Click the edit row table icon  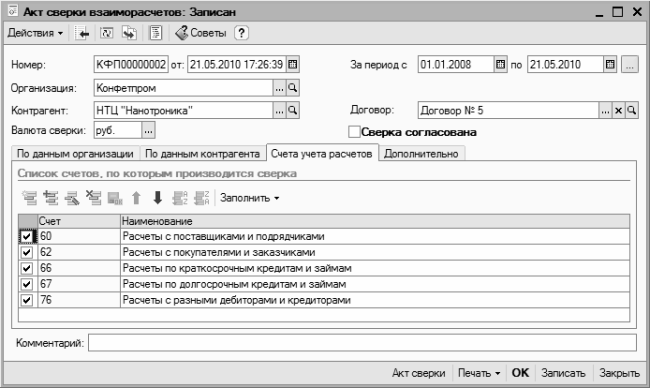(x=72, y=198)
